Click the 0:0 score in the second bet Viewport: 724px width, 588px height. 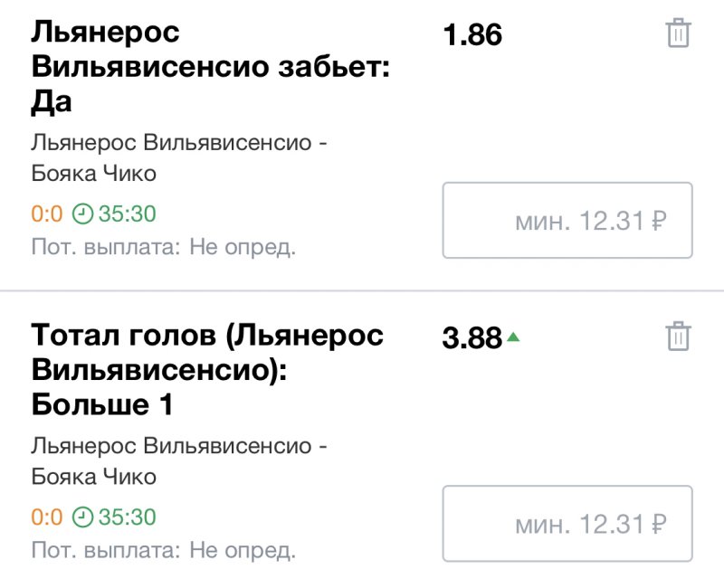point(46,517)
